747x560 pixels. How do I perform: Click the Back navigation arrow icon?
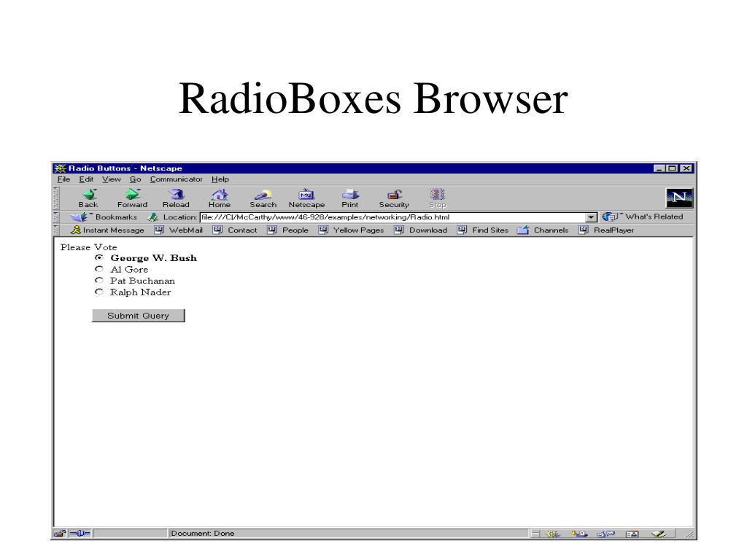89,194
